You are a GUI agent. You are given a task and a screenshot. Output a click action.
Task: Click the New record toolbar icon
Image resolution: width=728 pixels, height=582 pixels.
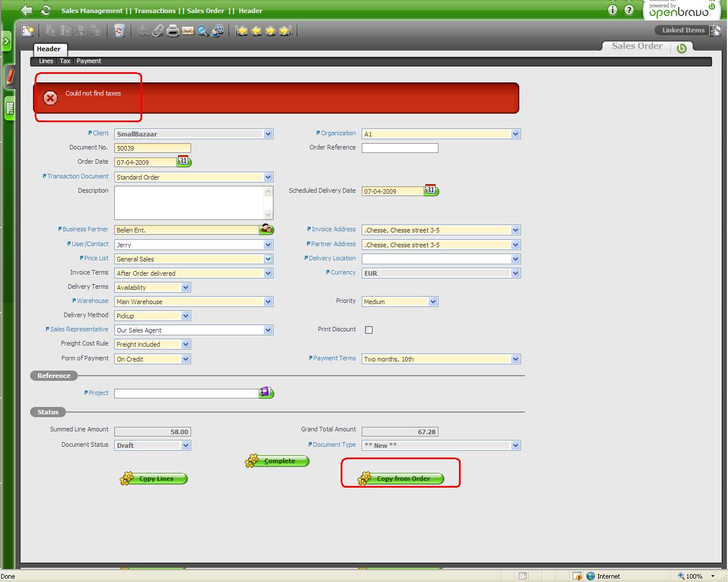click(28, 31)
